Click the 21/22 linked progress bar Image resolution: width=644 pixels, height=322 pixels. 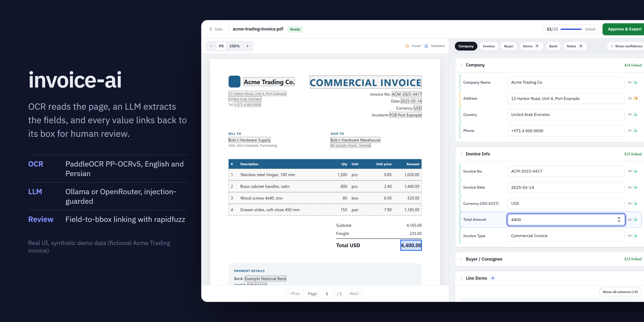pyautogui.click(x=571, y=29)
